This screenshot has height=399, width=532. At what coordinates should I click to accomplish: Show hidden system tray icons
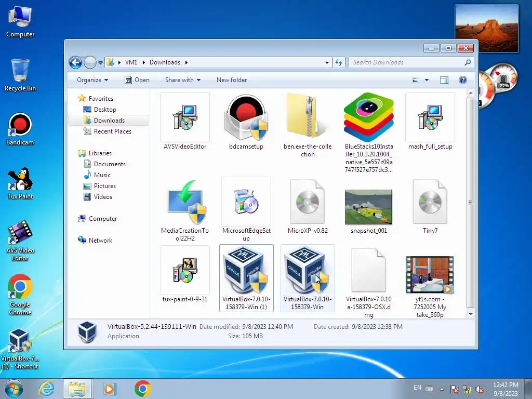(442, 389)
